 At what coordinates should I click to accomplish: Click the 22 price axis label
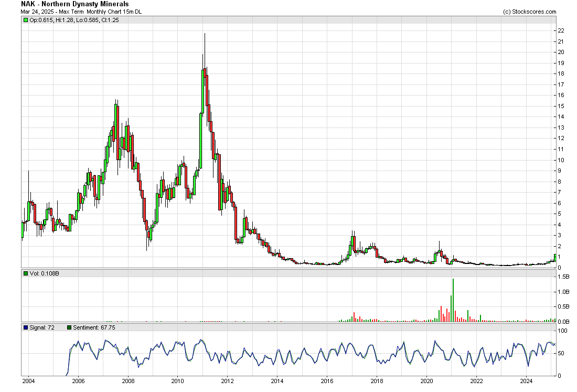click(561, 30)
